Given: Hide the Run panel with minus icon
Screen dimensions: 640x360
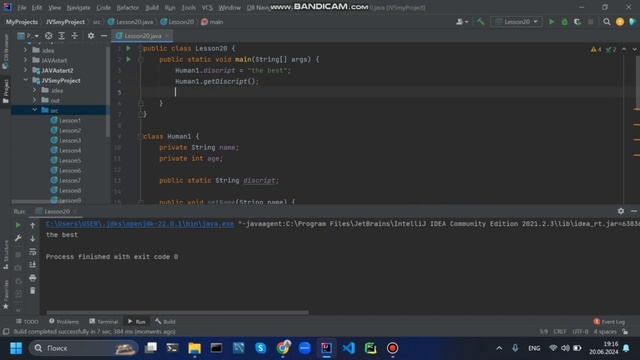Looking at the screenshot, I should pos(633,211).
